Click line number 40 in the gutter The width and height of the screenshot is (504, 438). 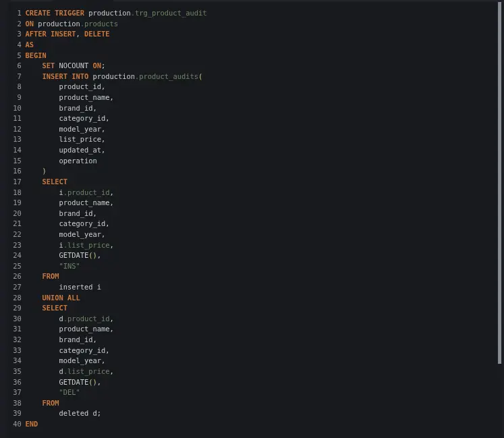(17, 424)
